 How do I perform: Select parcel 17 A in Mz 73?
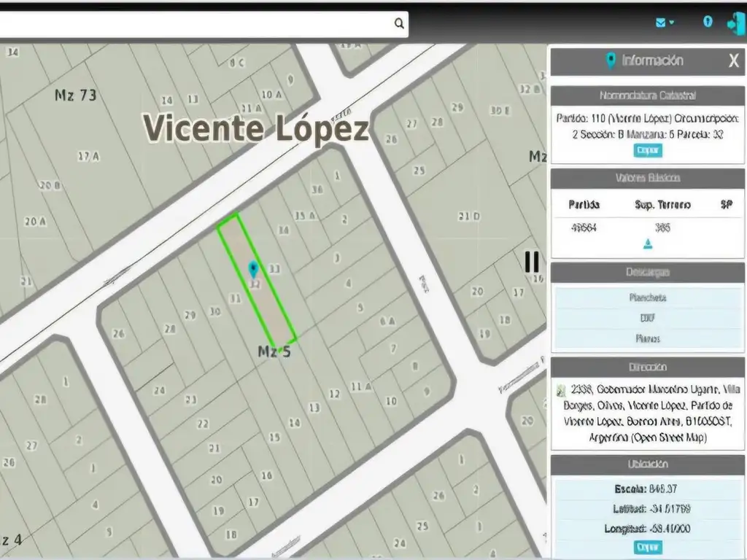pos(88,155)
